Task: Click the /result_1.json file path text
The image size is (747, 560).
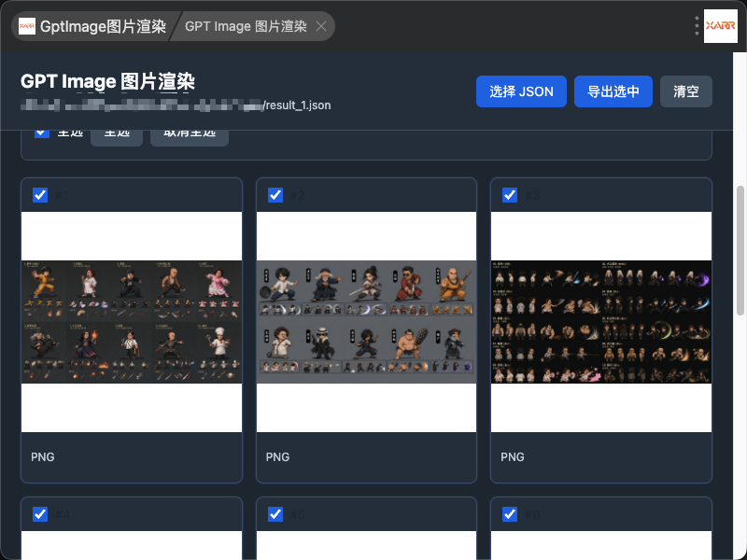Action: coord(297,105)
